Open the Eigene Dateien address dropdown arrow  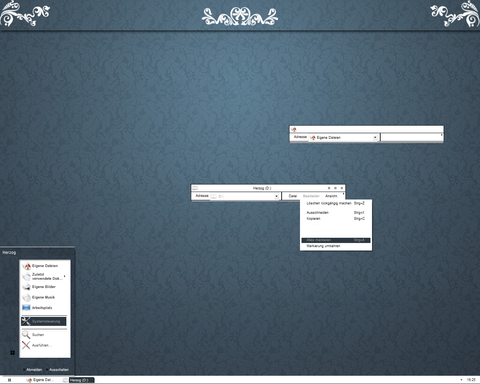click(375, 137)
